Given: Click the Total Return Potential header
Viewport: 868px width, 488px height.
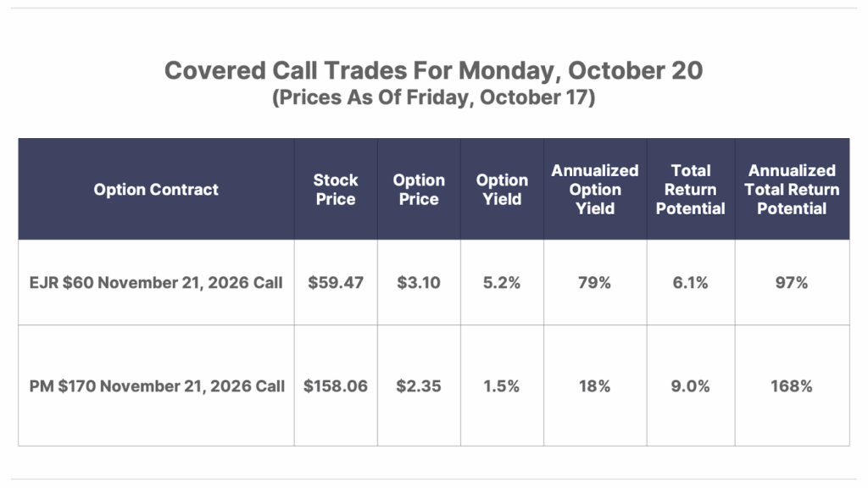Looking at the screenshot, I should [x=691, y=190].
